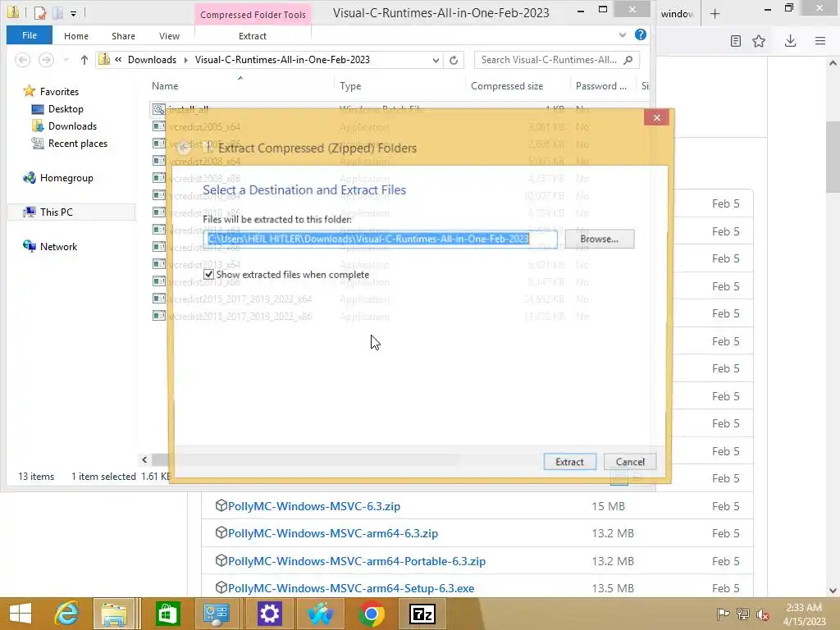Open the reader view icon in the browser

pyautogui.click(x=736, y=41)
